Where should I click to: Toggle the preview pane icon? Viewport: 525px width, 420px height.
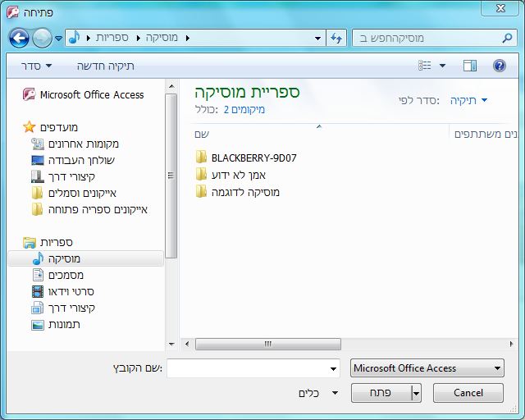click(x=470, y=66)
